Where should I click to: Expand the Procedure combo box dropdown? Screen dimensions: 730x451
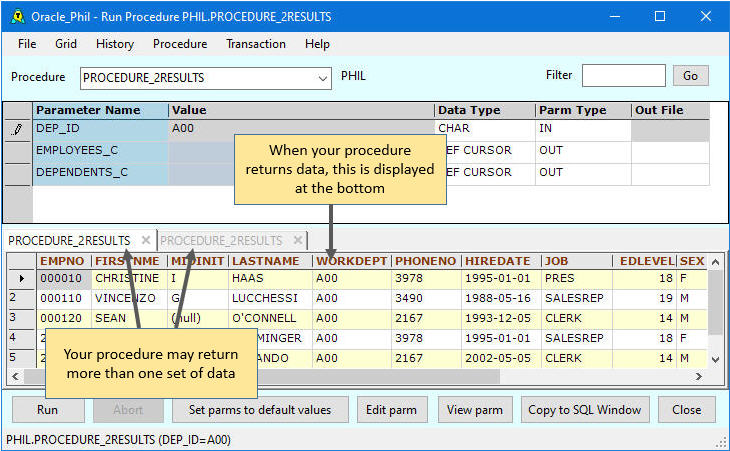pos(323,78)
